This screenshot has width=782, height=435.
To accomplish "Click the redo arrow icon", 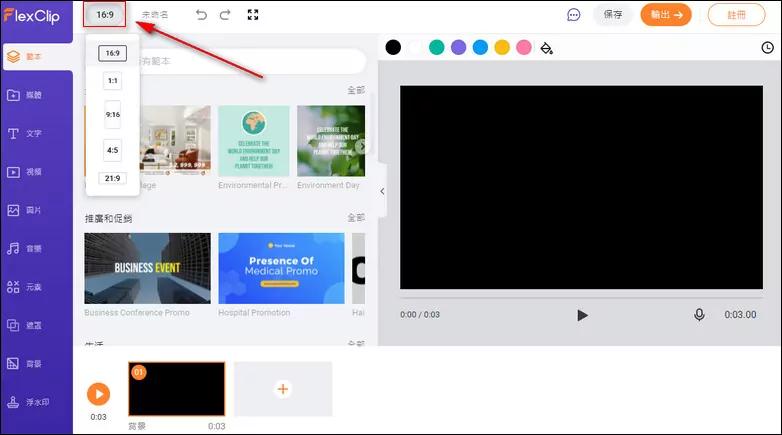I will coord(225,15).
